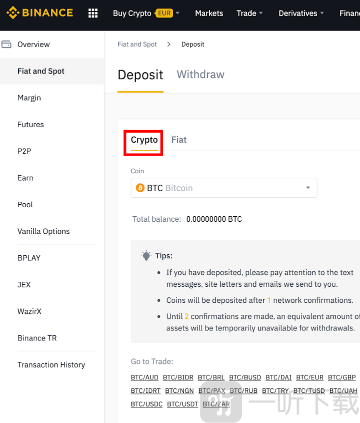
Task: Open the BTC/BRL trading pair link
Action: 211,378
